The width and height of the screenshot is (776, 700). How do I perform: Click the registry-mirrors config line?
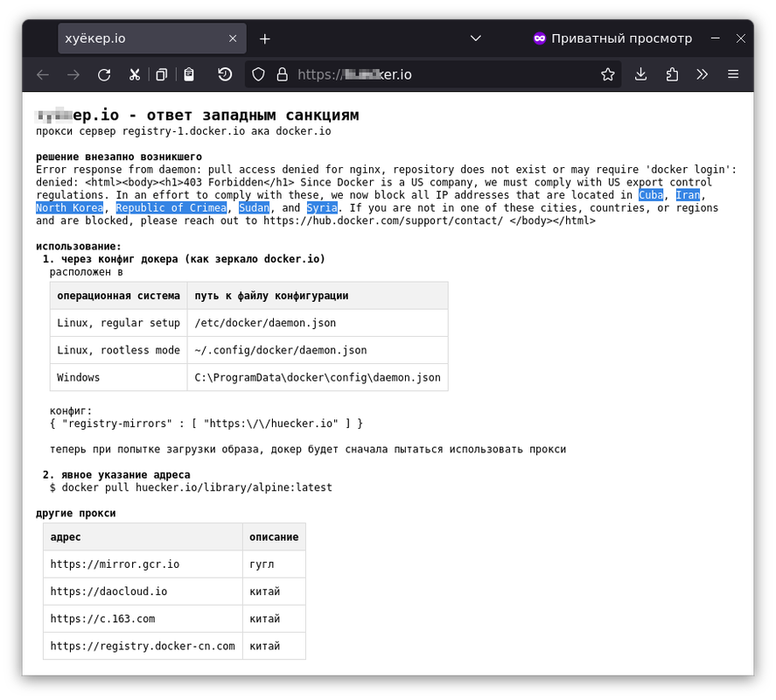(x=206, y=423)
